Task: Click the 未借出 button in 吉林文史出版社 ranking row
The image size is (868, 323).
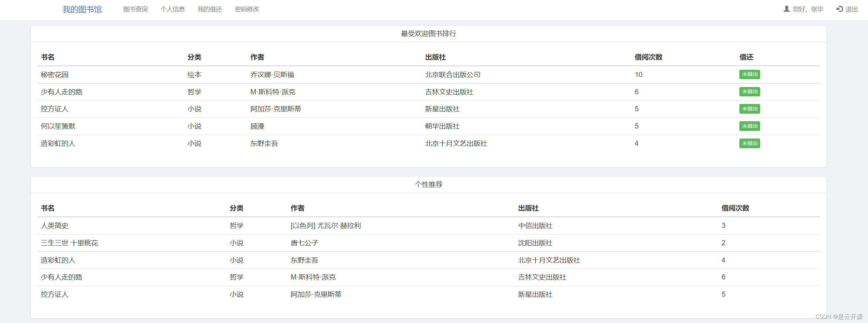Action: click(749, 92)
